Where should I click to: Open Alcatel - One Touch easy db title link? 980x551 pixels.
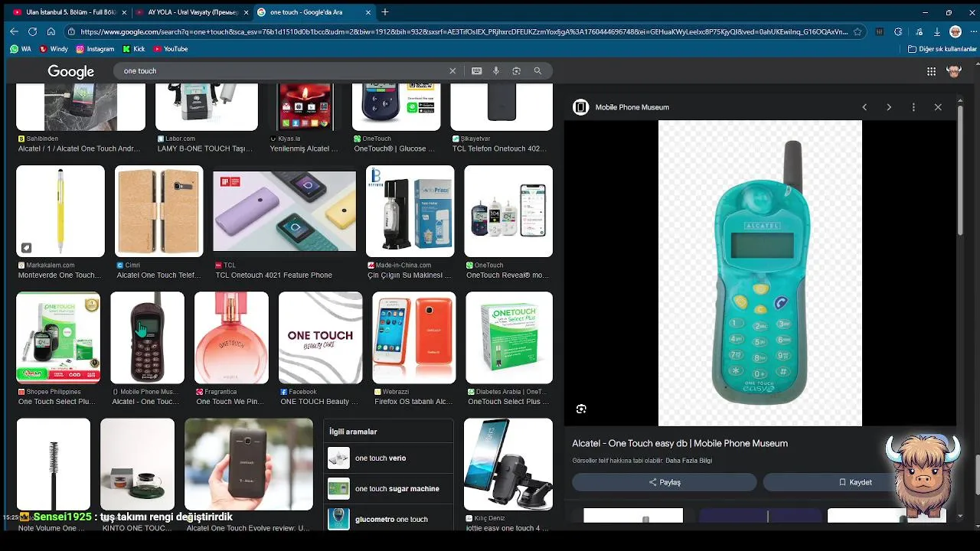pos(680,443)
